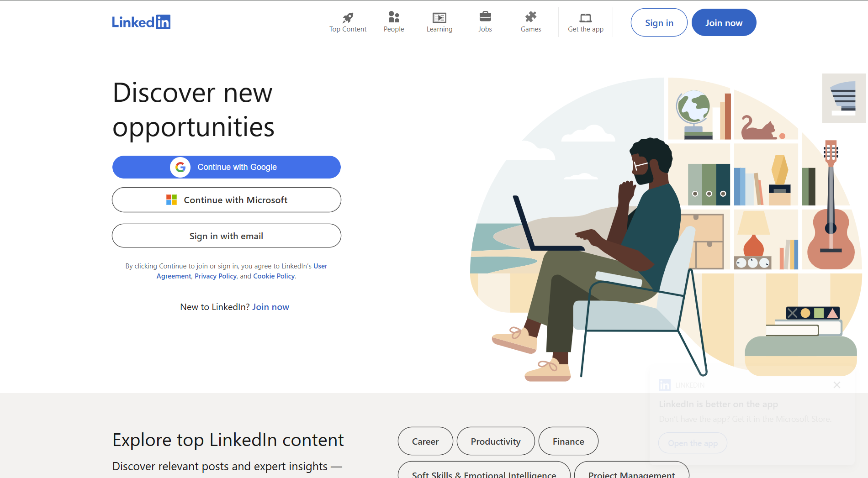Viewport: 868px width, 478px height.
Task: Continue with Google
Action: pos(227,167)
